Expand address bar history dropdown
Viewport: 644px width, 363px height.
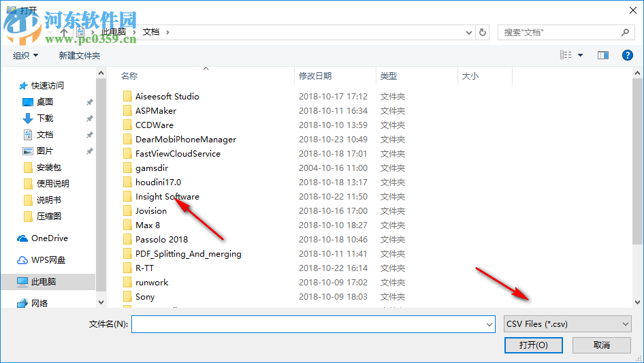(x=468, y=33)
